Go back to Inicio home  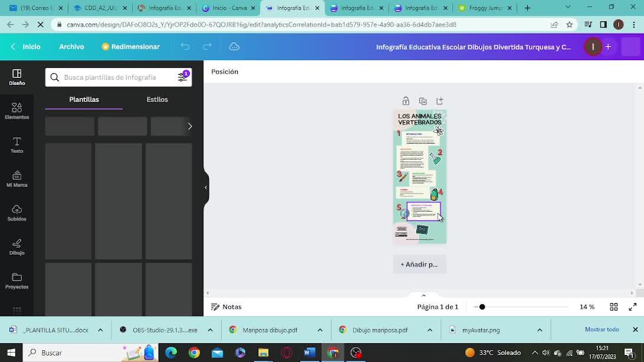coord(26,47)
